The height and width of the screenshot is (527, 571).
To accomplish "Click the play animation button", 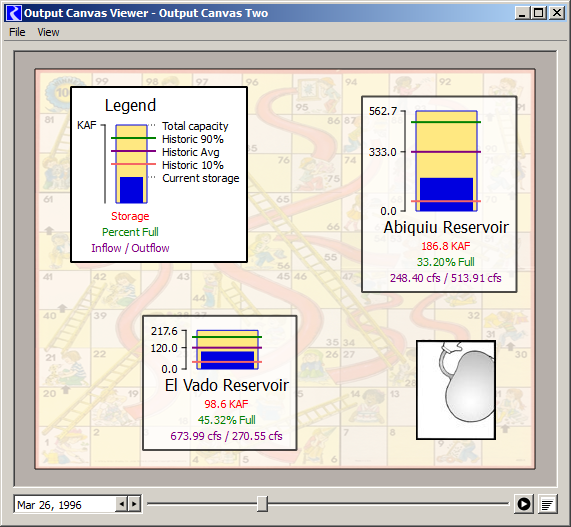I will pos(524,504).
